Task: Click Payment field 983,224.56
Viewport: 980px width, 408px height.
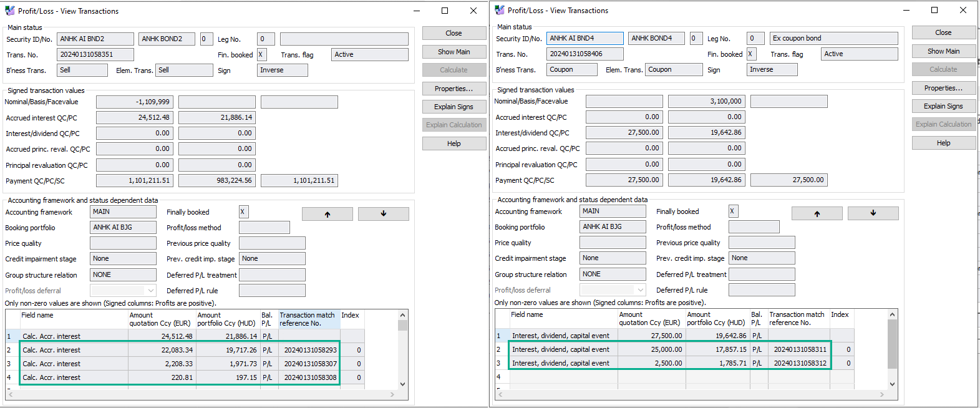Action: point(217,180)
